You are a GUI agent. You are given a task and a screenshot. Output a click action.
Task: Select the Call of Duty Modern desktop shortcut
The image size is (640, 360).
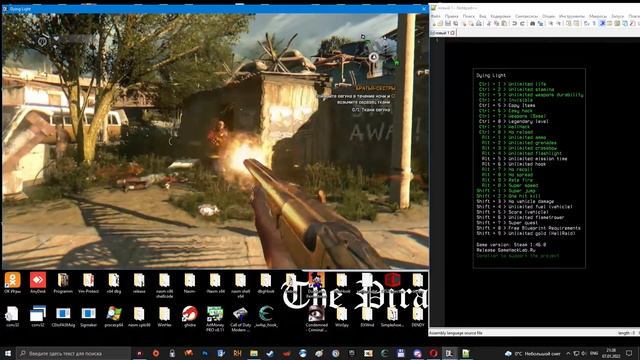pyautogui.click(x=240, y=319)
